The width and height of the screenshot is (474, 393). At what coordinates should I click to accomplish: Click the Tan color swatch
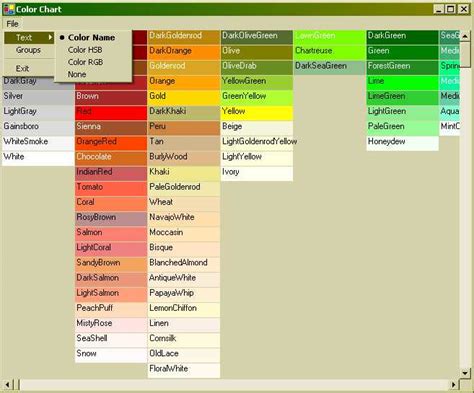(x=184, y=142)
